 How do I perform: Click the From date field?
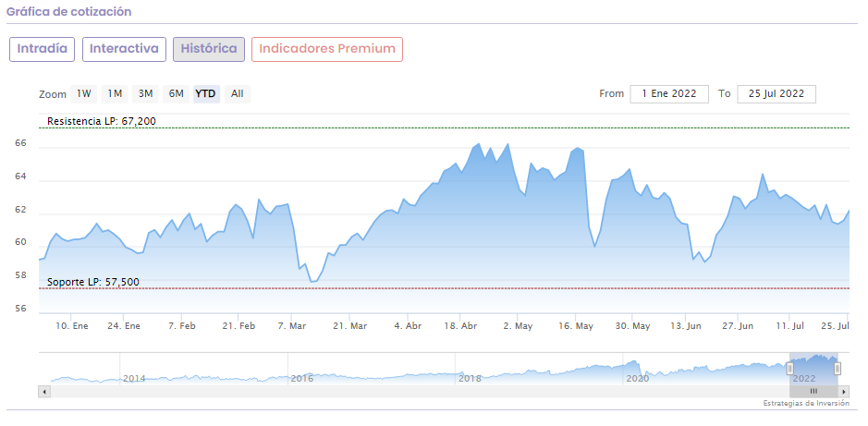point(669,93)
